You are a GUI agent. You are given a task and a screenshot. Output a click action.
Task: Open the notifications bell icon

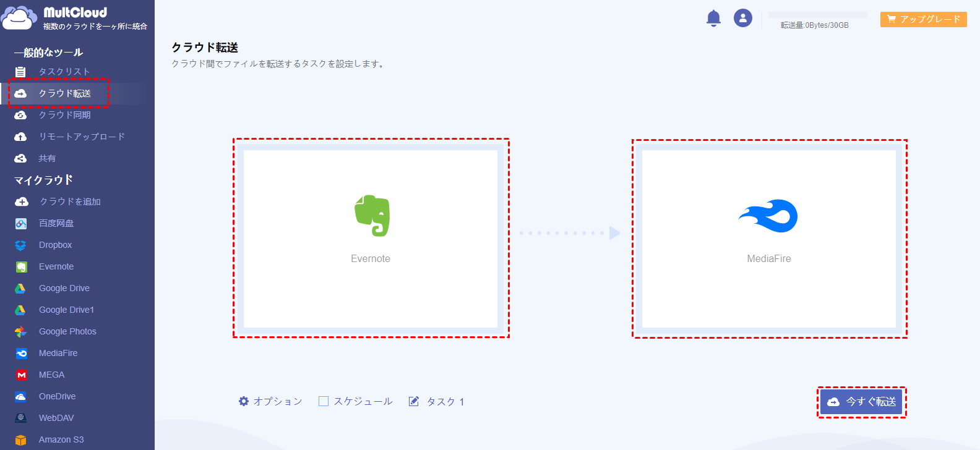point(713,18)
